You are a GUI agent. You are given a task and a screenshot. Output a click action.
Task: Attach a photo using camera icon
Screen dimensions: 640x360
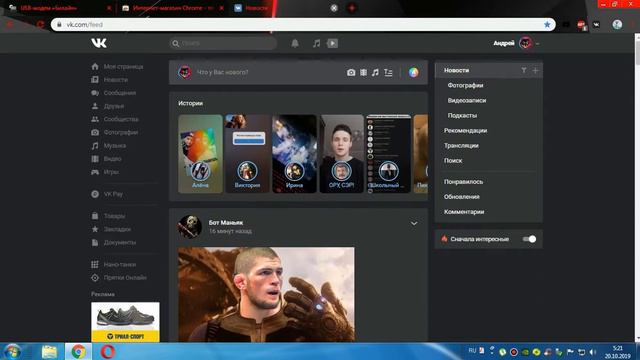351,72
